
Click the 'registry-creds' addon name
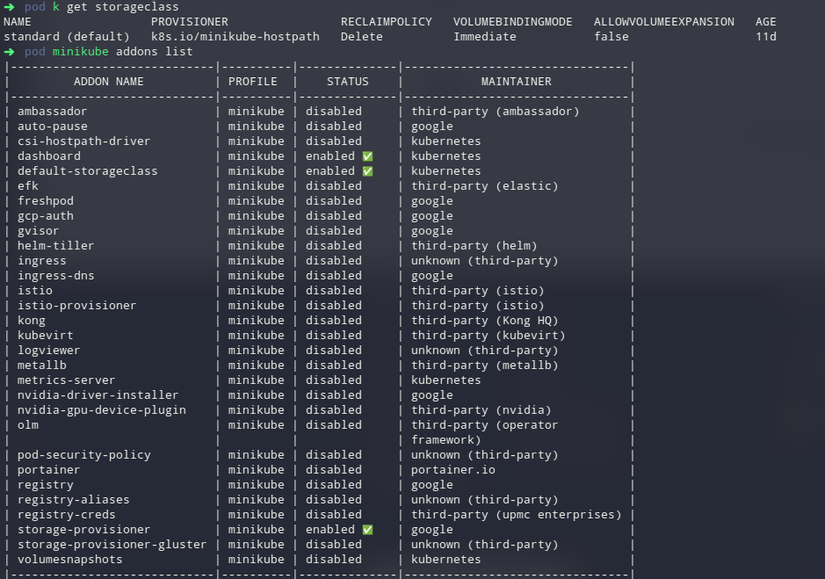[66, 515]
